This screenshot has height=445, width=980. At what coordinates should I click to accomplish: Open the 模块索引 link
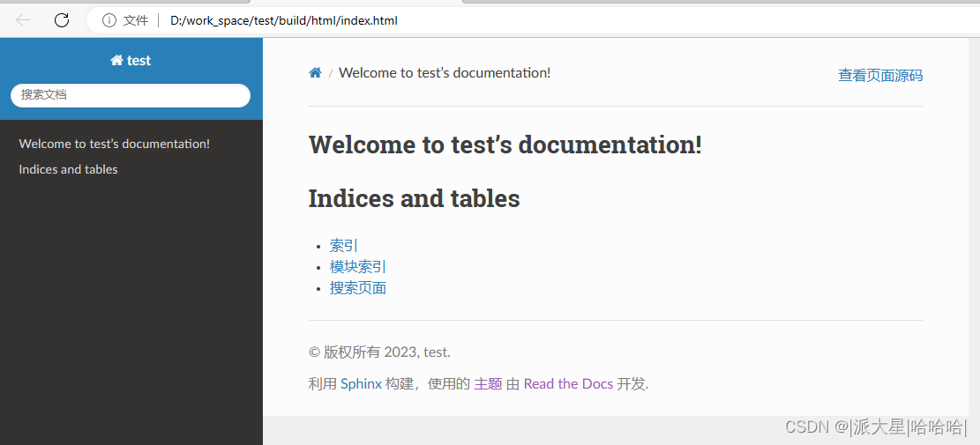tap(358, 266)
